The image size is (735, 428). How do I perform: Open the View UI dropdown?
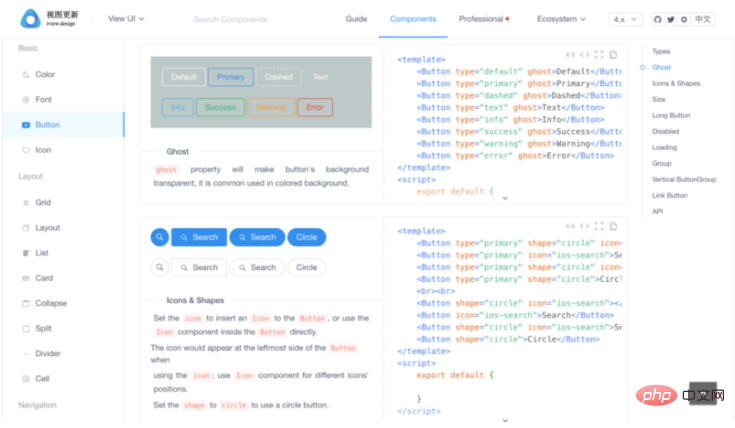pyautogui.click(x=126, y=19)
